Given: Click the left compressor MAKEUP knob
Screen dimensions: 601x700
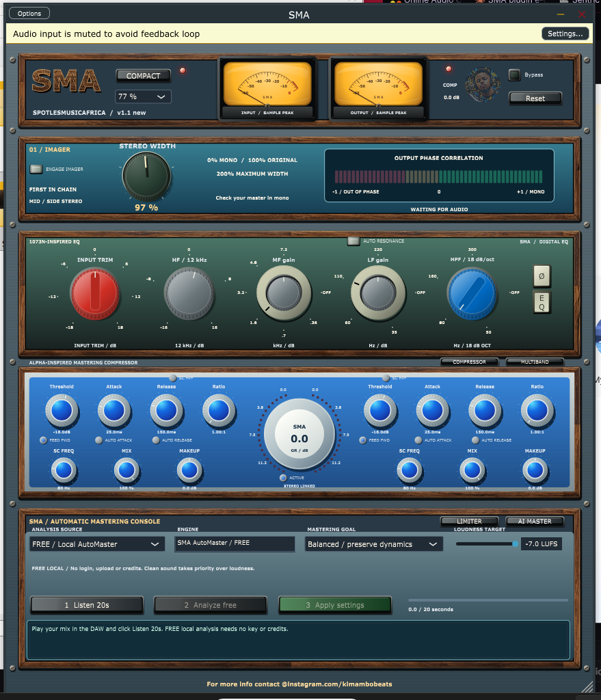Looking at the screenshot, I should [189, 470].
